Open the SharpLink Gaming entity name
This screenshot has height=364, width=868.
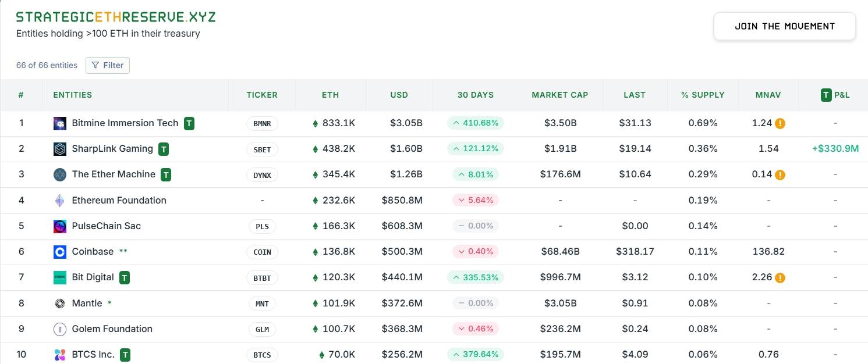click(x=112, y=148)
